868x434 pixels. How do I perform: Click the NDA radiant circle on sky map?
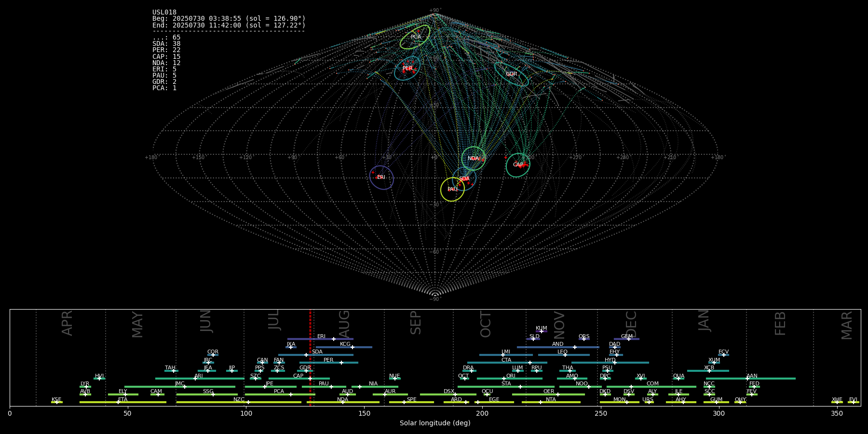point(474,159)
